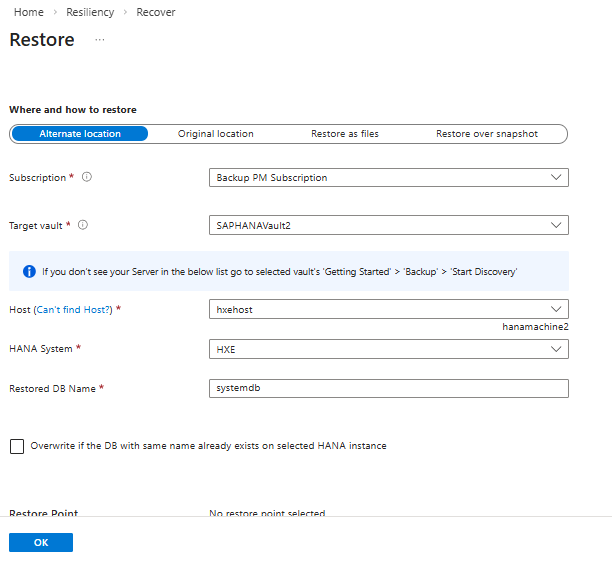
Task: Open the ellipsis menu beside Restore title
Action: tap(99, 40)
